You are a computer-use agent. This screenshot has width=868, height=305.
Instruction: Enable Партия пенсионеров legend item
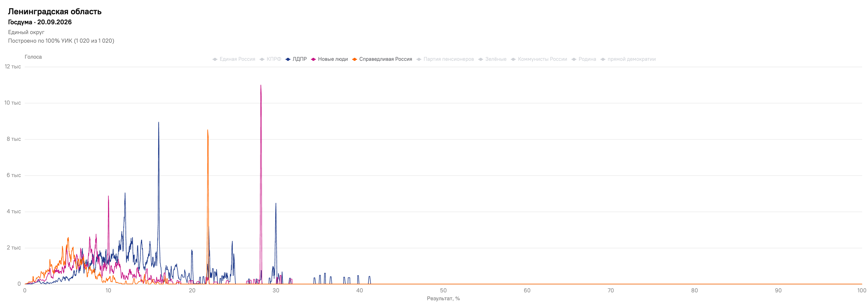tap(445, 59)
